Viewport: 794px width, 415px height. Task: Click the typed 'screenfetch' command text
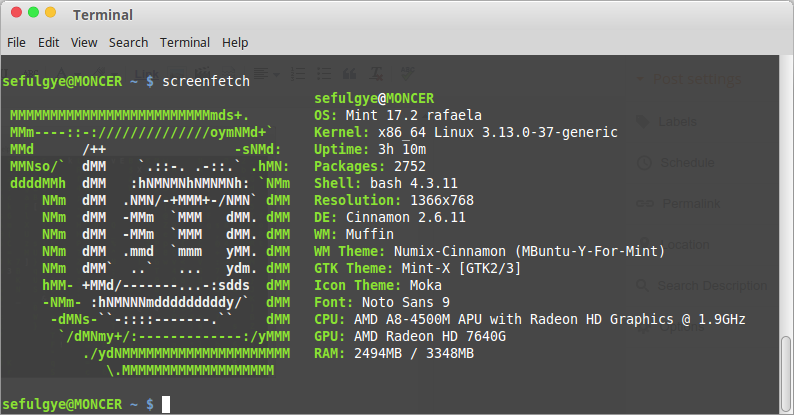point(206,81)
